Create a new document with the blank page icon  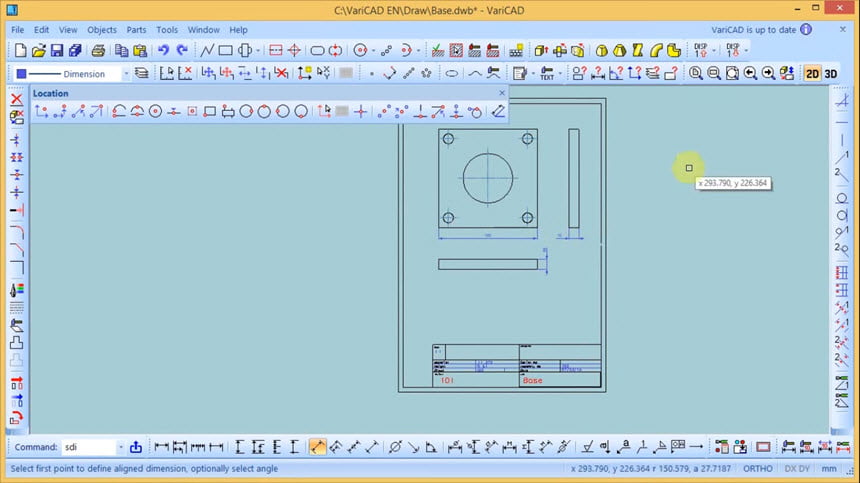point(20,50)
